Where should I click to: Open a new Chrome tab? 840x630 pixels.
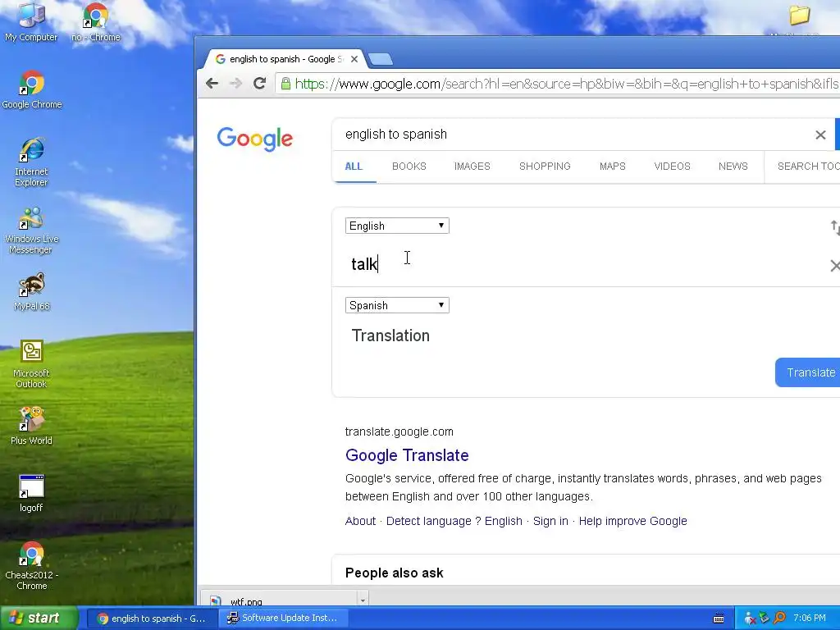[381, 59]
